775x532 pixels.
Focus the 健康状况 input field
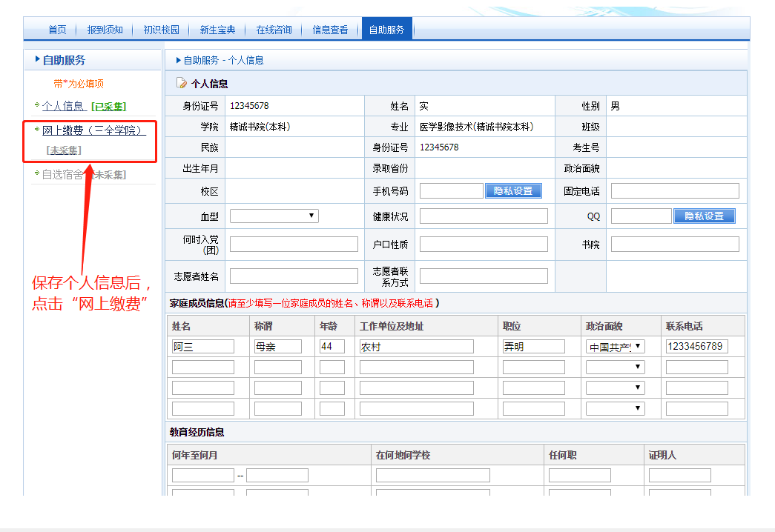(x=484, y=216)
